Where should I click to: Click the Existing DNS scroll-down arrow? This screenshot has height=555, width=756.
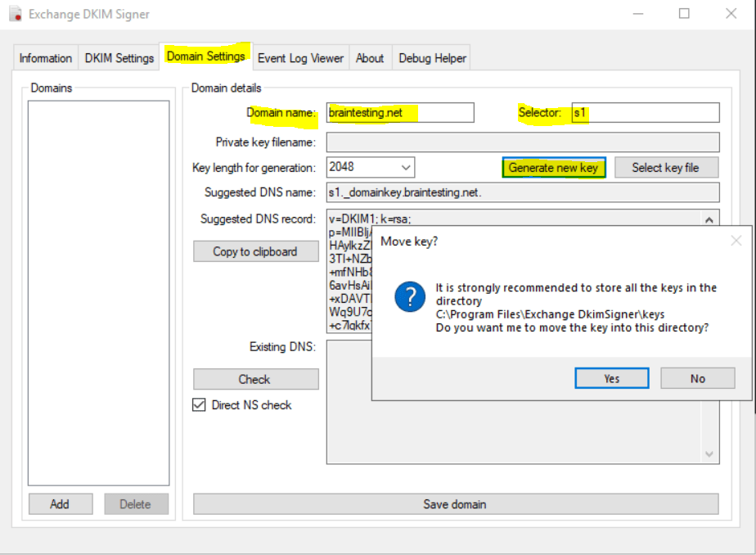point(709,453)
